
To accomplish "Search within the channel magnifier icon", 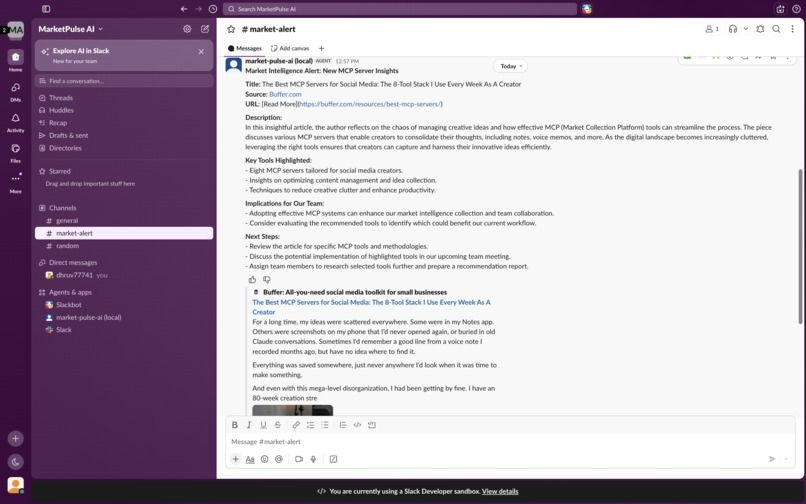I will (777, 29).
